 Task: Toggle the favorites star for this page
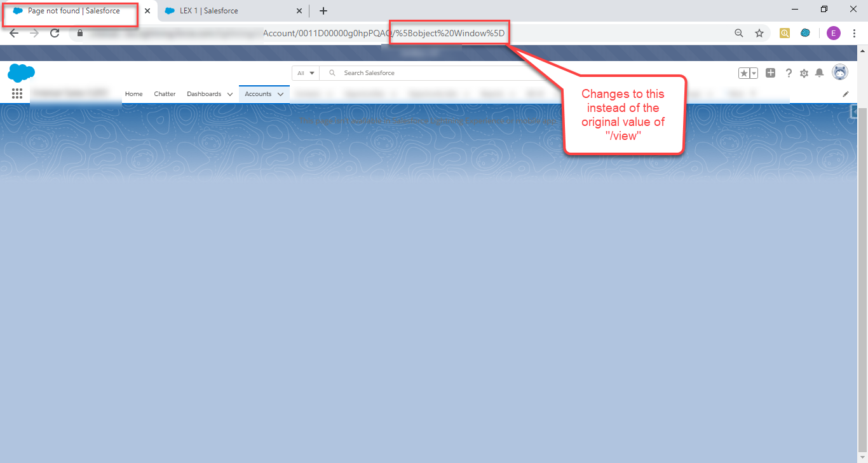[744, 73]
